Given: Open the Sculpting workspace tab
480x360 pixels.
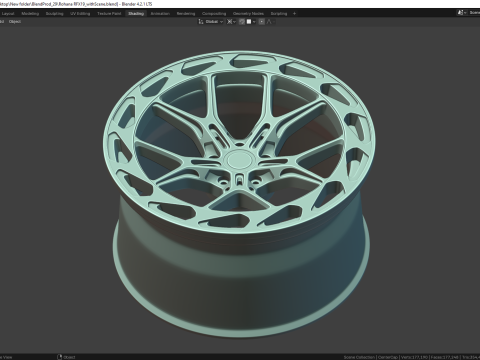Looking at the screenshot, I should pos(54,14).
